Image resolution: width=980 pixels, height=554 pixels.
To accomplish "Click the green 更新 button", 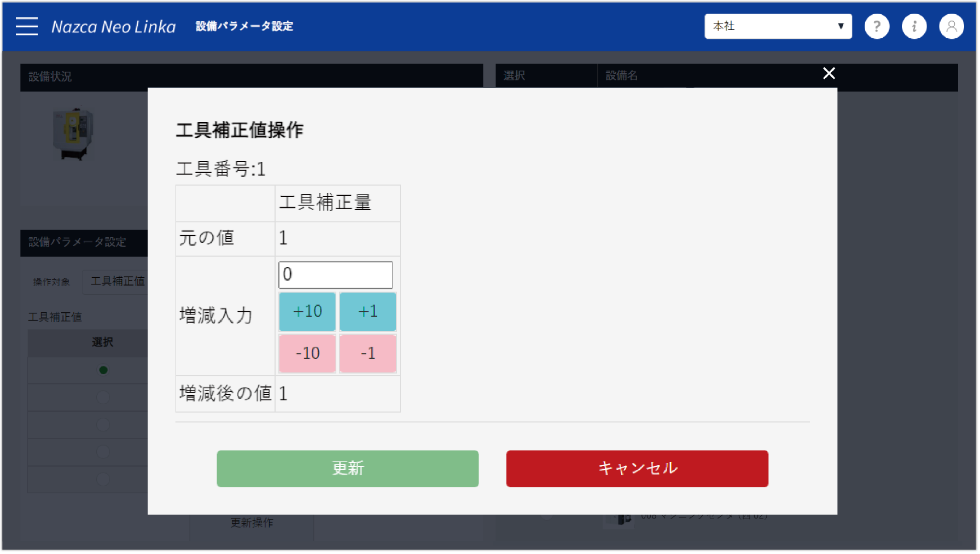I will coord(348,468).
